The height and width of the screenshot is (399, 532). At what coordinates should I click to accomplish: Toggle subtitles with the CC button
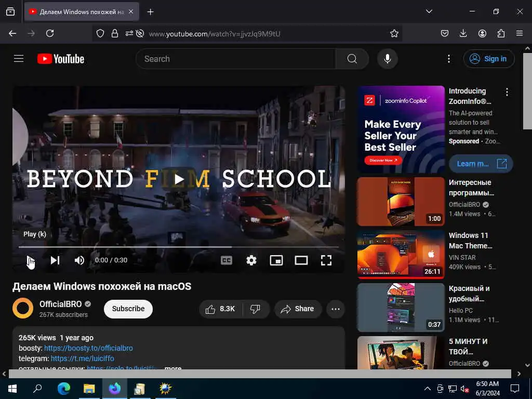click(x=227, y=260)
